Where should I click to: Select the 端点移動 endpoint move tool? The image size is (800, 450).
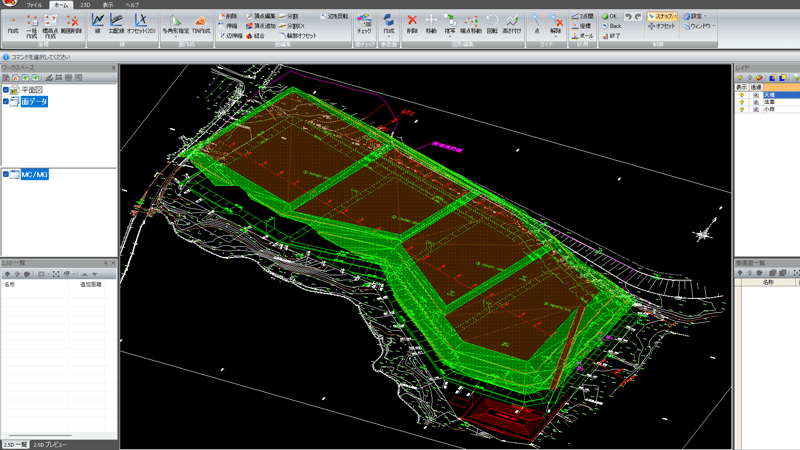pyautogui.click(x=471, y=24)
